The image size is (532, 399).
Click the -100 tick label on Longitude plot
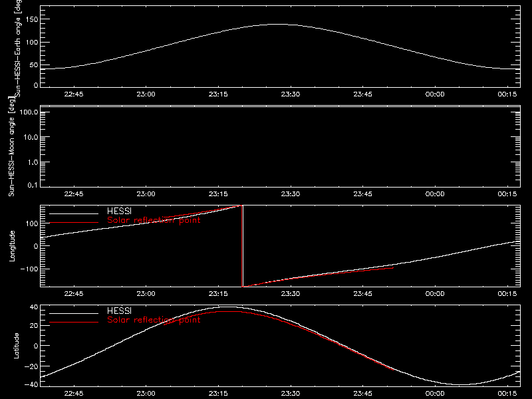point(29,269)
